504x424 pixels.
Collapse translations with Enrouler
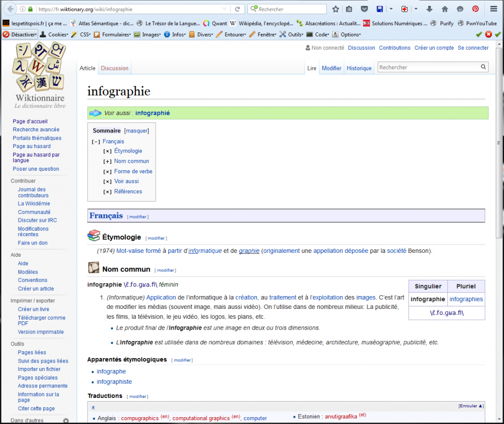tap(471, 406)
